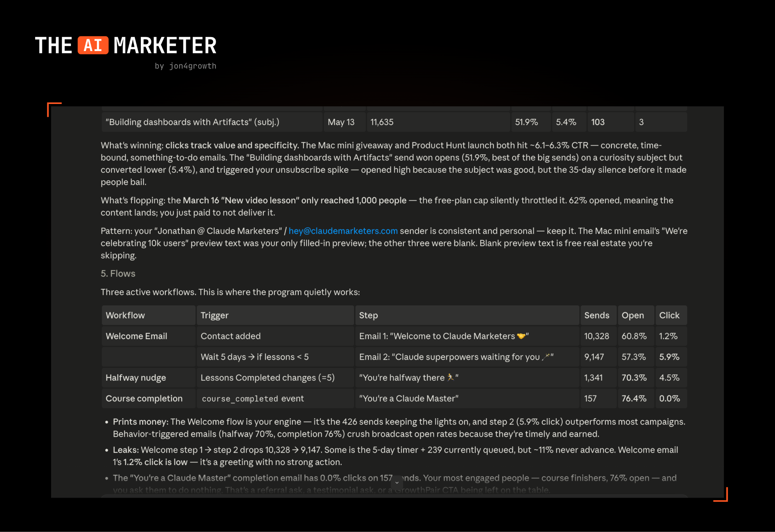The width and height of the screenshot is (775, 532).
Task: Select the "Wait 5 days → if lessons < 5" trigger cell
Action: [275, 357]
